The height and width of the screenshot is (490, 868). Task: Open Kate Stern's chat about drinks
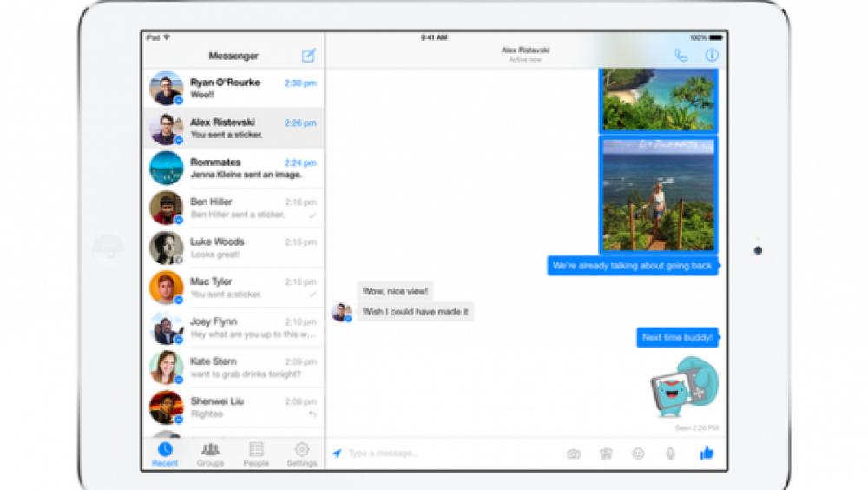233,367
